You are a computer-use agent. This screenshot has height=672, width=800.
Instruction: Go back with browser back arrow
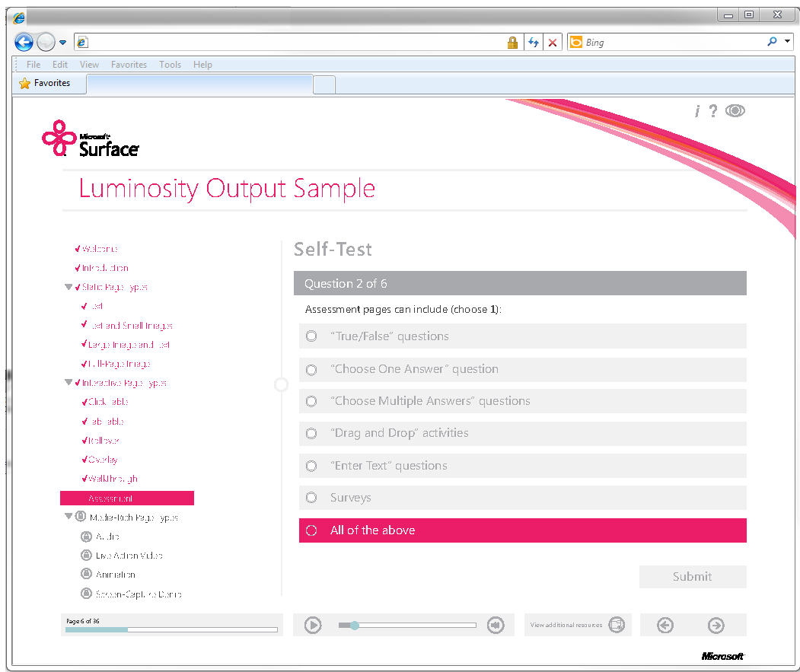point(24,42)
